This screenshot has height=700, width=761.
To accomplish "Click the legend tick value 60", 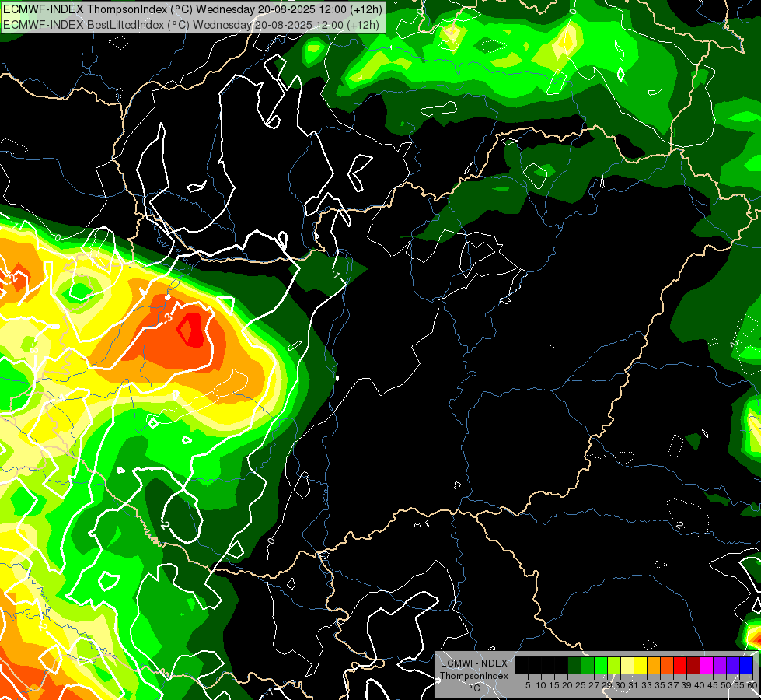I will click(x=752, y=685).
